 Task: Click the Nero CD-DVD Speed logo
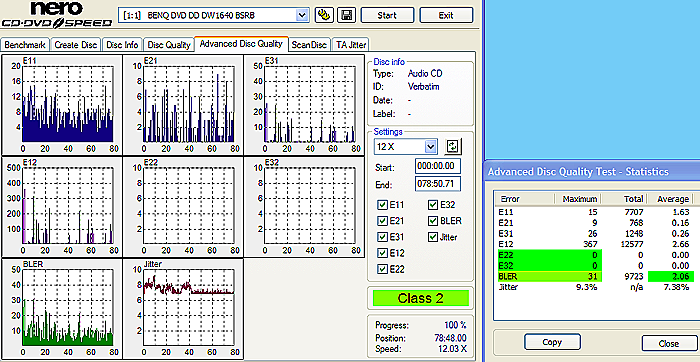point(56,15)
